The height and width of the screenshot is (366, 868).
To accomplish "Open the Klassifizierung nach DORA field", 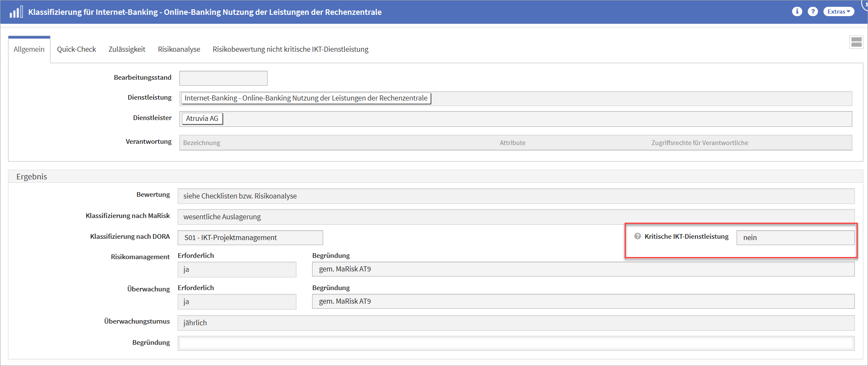I will coord(250,237).
